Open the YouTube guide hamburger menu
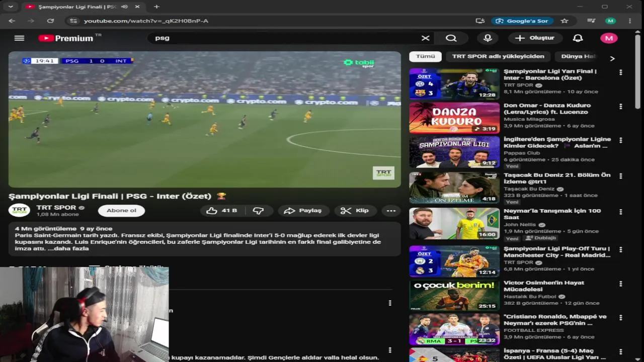Image resolution: width=644 pixels, height=362 pixels. 19,38
